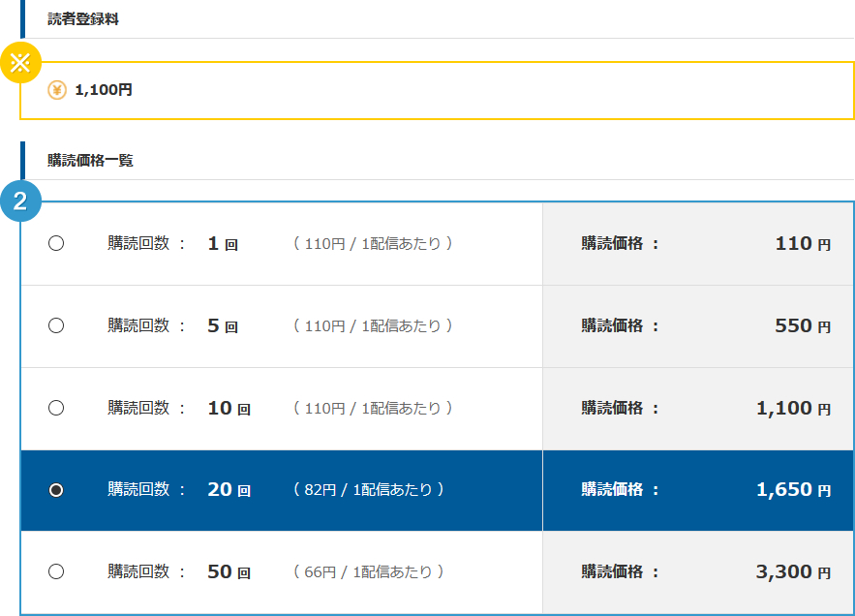Screen dimensions: 855x616
Task: Click the selected 20回 radio button
Action: point(56,490)
